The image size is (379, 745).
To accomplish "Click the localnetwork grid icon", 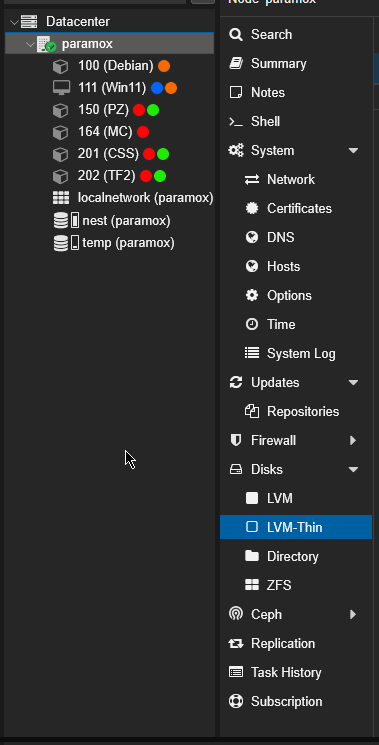I will (x=61, y=198).
